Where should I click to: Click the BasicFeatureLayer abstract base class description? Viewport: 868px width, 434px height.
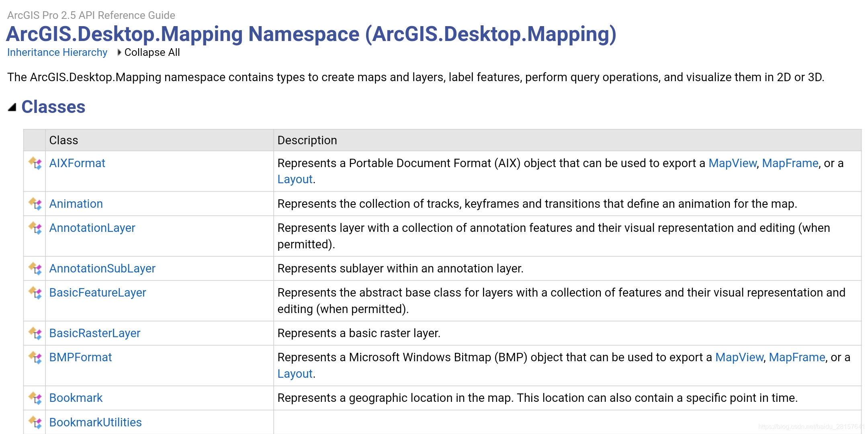tap(561, 301)
